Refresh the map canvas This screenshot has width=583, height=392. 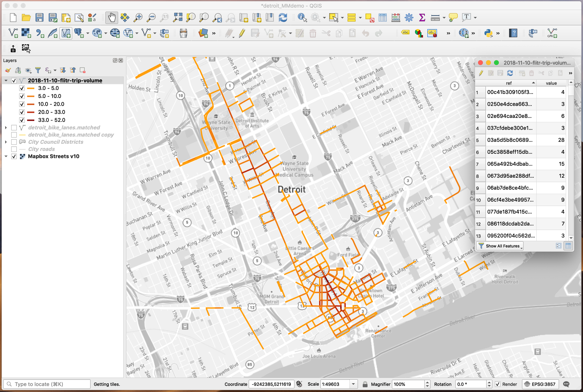tap(283, 17)
